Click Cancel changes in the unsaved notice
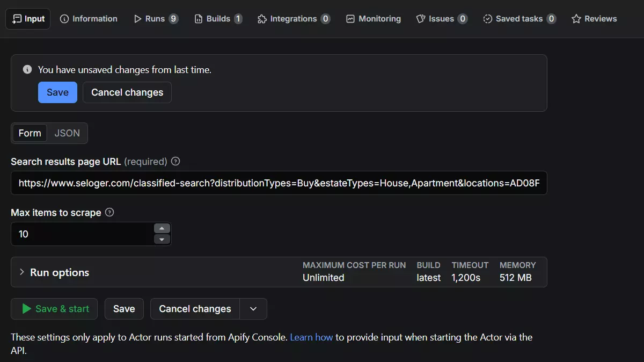644x362 pixels. click(127, 92)
